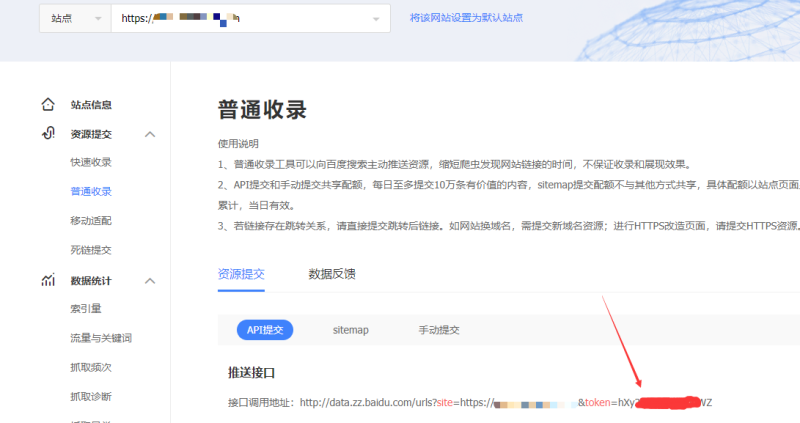Screen dimensions: 800x423
Task: Open 死链提交 in sidebar
Action: (91, 250)
